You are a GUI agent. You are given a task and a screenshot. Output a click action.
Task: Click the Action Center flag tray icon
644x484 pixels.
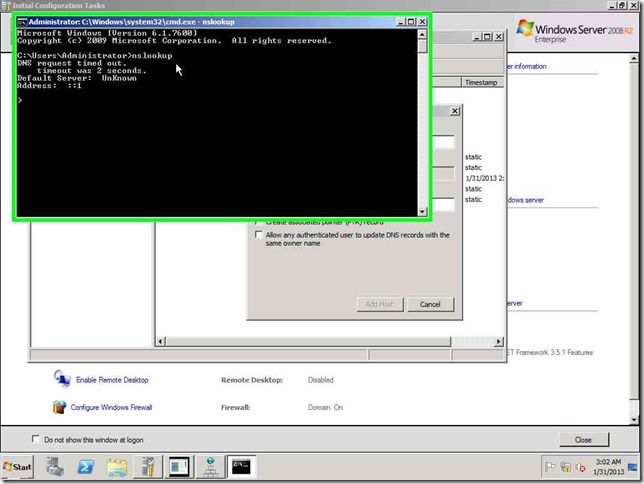pos(550,467)
